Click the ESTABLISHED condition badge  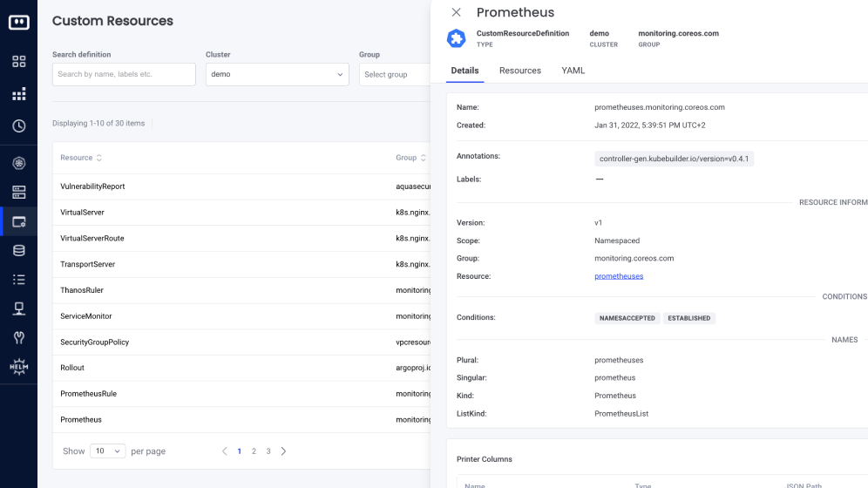point(689,318)
